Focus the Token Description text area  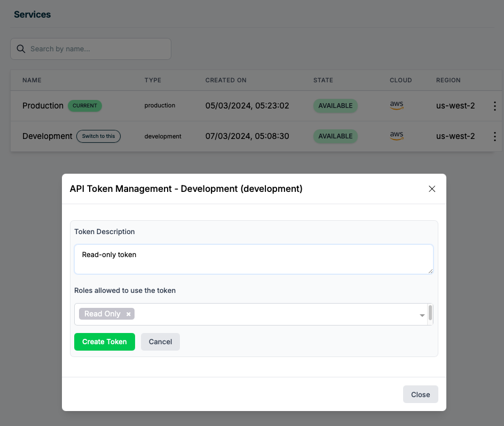pos(254,259)
